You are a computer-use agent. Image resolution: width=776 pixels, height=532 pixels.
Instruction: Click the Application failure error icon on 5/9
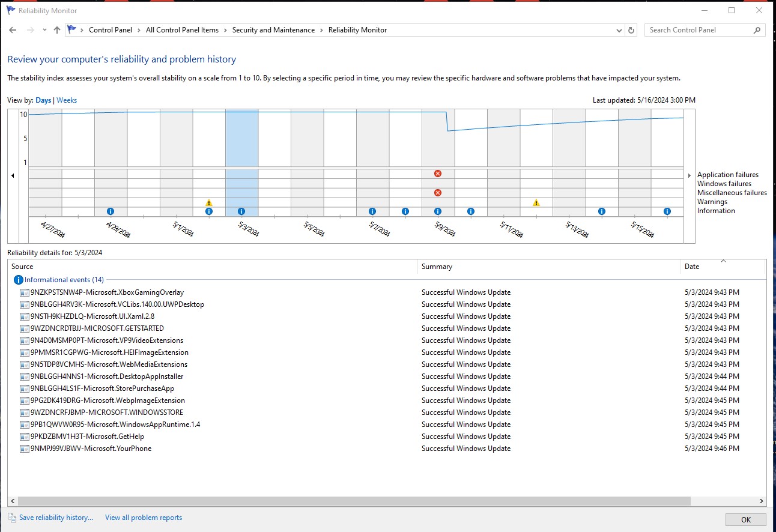tap(438, 174)
